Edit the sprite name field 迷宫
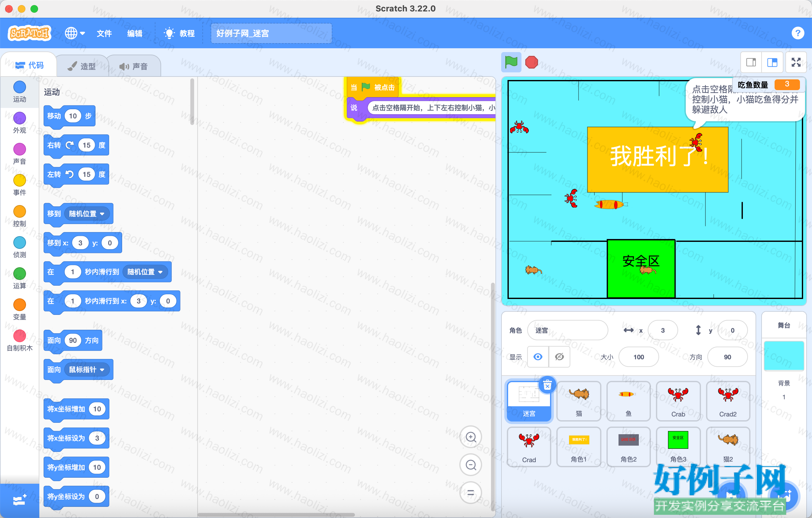 click(567, 330)
